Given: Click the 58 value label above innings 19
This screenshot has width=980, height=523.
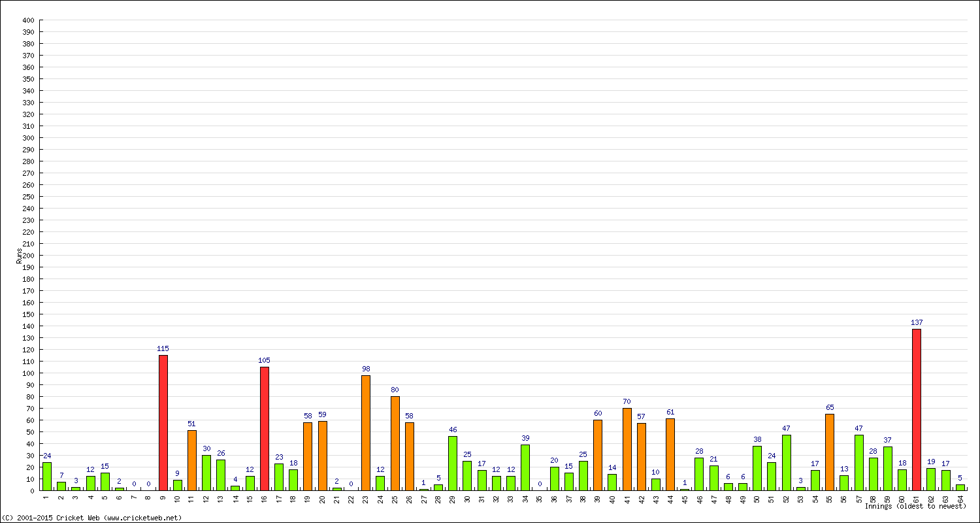Looking at the screenshot, I should [x=308, y=416].
